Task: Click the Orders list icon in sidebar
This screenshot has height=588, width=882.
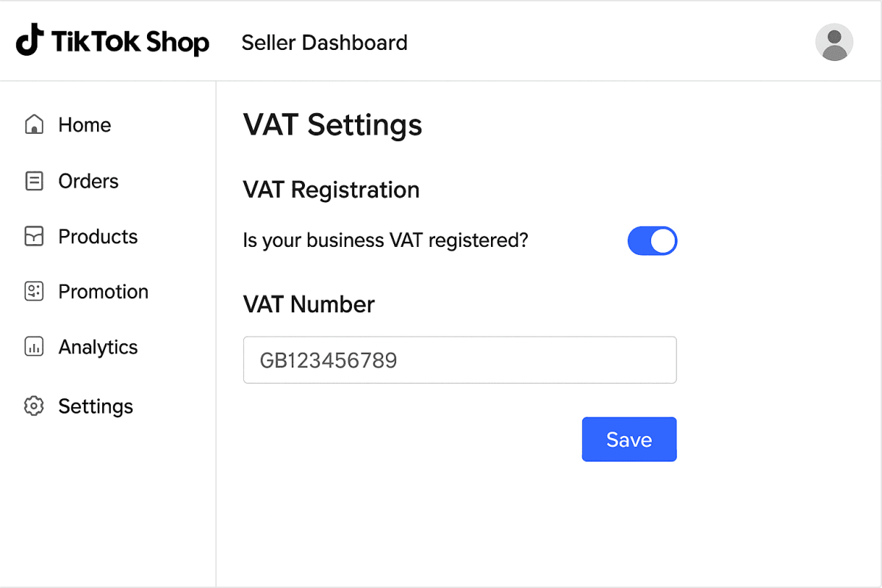Action: [34, 181]
